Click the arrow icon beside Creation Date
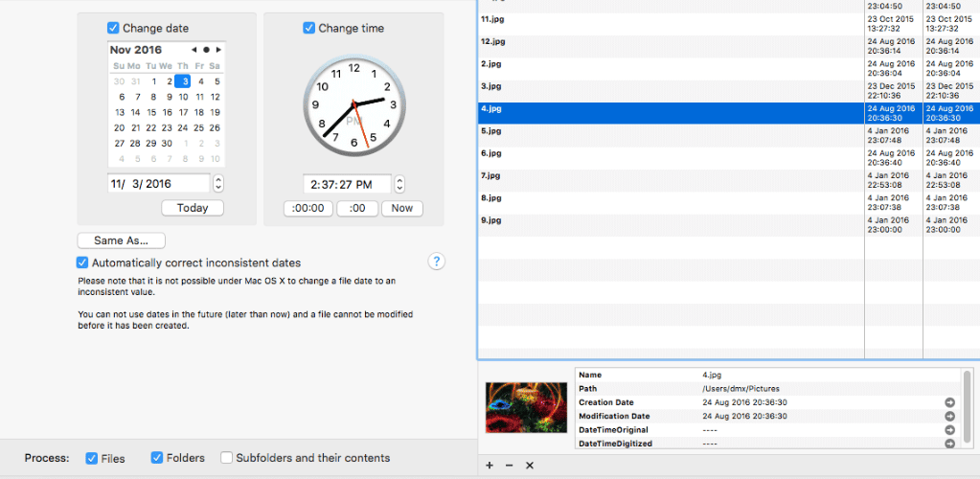Viewport: 980px width, 479px height. pyautogui.click(x=949, y=402)
